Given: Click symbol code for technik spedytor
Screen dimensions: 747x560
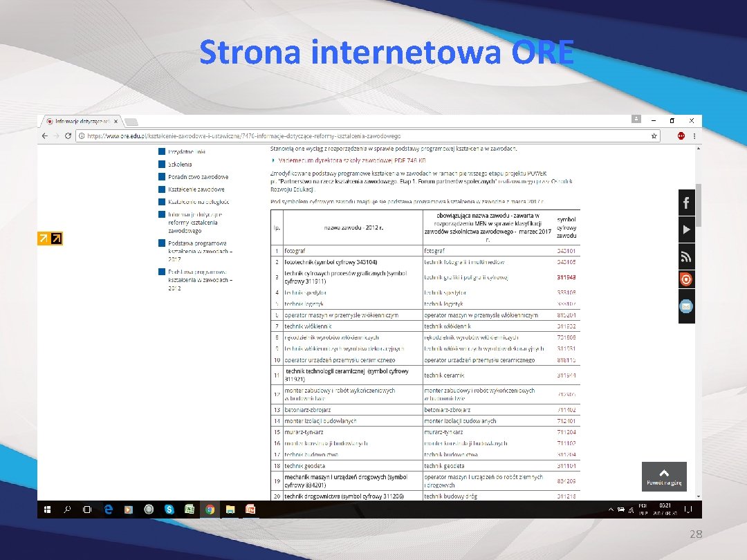Looking at the screenshot, I should tap(566, 292).
